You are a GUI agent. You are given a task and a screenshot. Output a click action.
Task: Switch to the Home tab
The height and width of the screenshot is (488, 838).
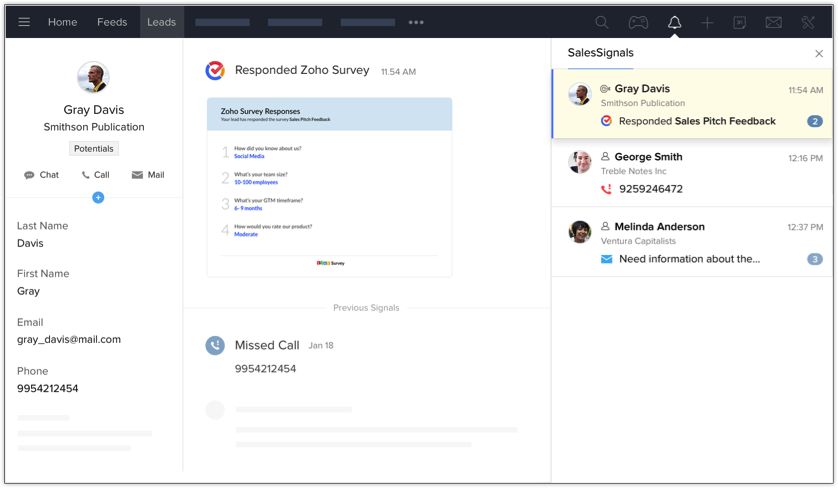coord(62,22)
